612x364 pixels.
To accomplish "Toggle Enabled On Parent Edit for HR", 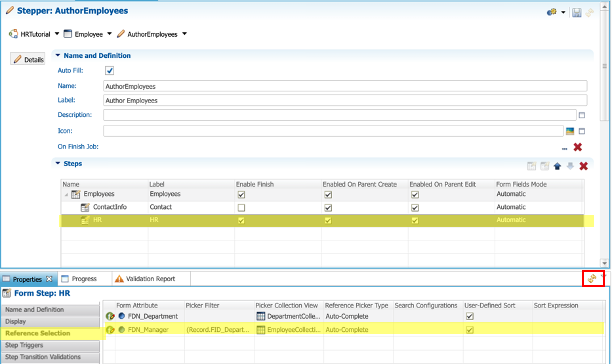I will [x=415, y=220].
